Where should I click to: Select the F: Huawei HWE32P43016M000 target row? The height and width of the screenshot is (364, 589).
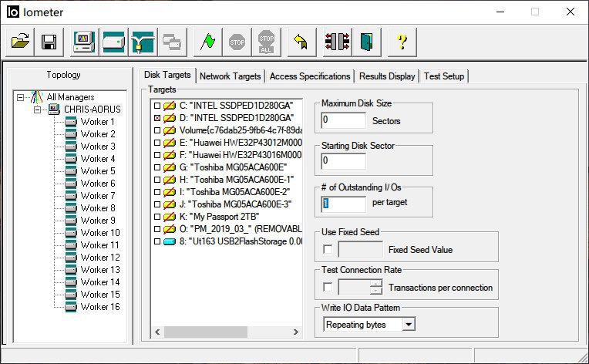pyautogui.click(x=241, y=155)
